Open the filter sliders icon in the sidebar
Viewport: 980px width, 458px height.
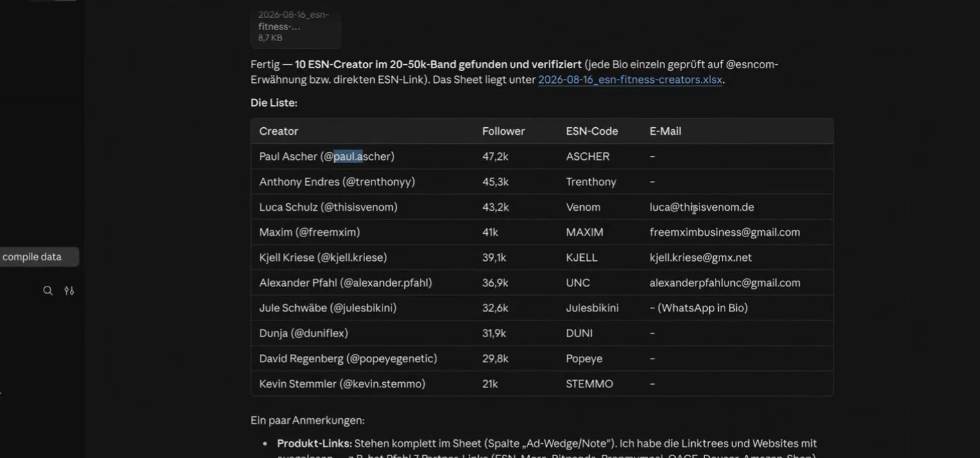point(69,290)
